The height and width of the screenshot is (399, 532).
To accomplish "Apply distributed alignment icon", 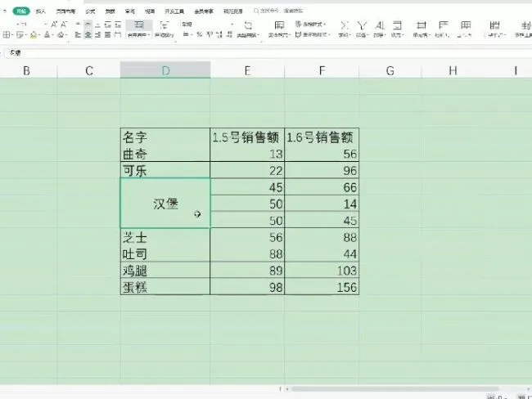I will 117,34.
